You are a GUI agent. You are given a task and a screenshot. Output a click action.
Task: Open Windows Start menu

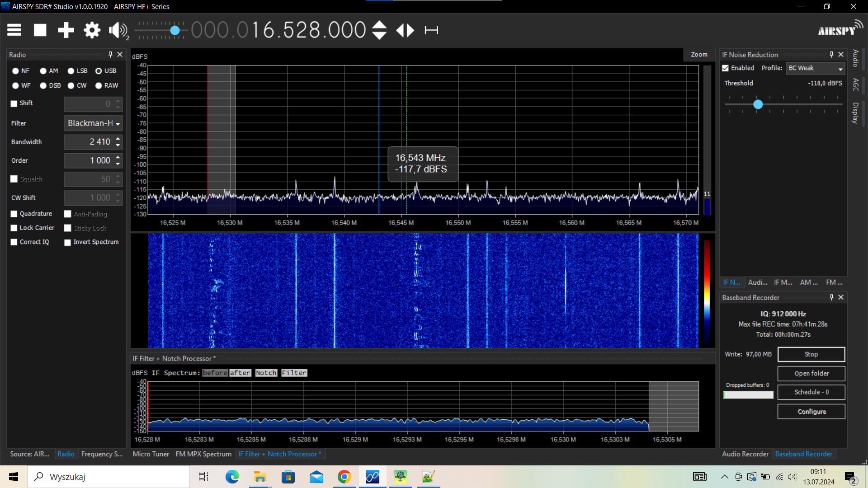pyautogui.click(x=14, y=477)
